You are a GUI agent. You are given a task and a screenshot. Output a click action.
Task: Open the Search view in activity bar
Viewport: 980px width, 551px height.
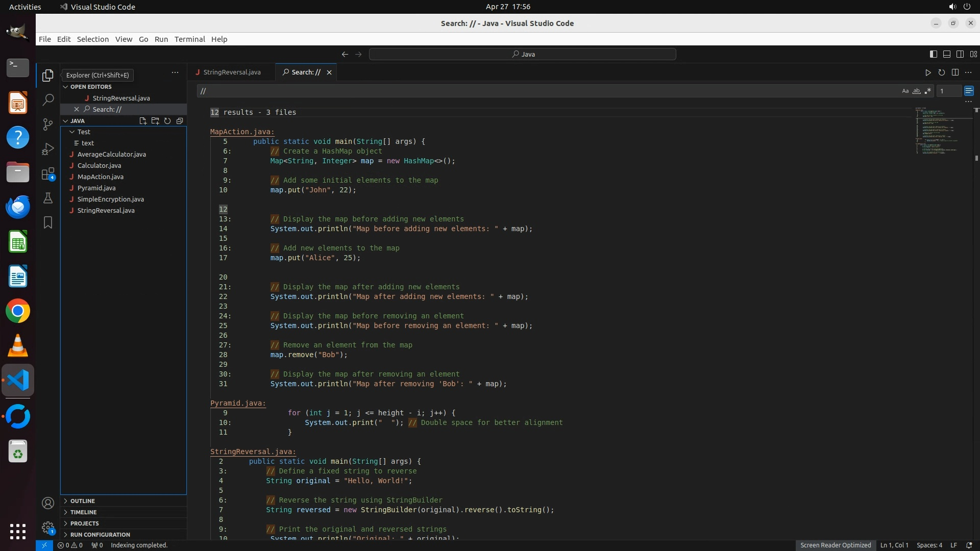[48, 100]
